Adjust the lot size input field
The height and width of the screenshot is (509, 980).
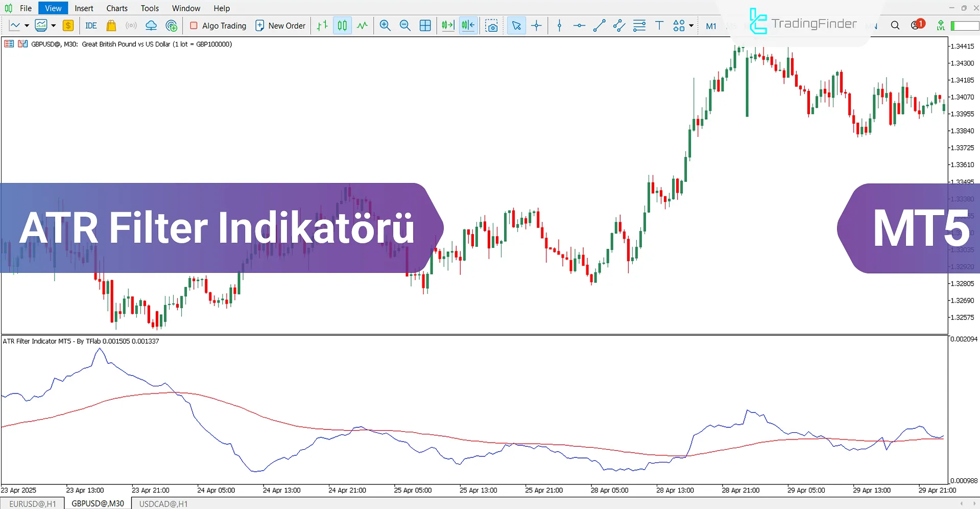pyautogui.click(x=964, y=25)
